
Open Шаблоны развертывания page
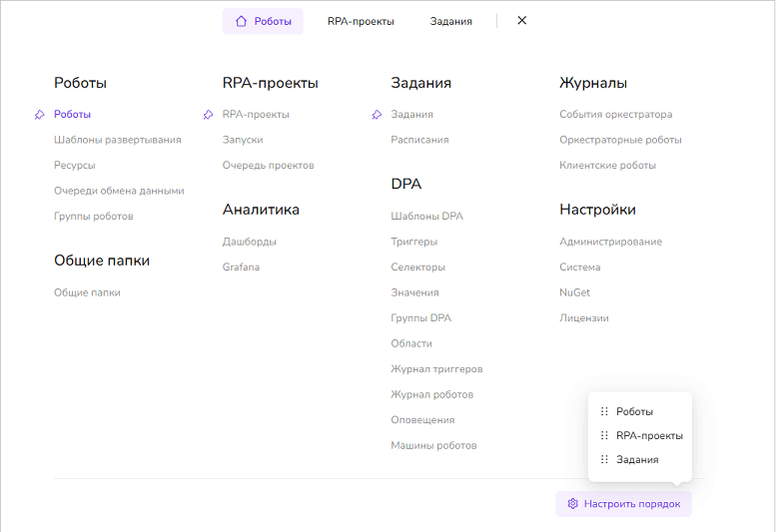point(117,140)
